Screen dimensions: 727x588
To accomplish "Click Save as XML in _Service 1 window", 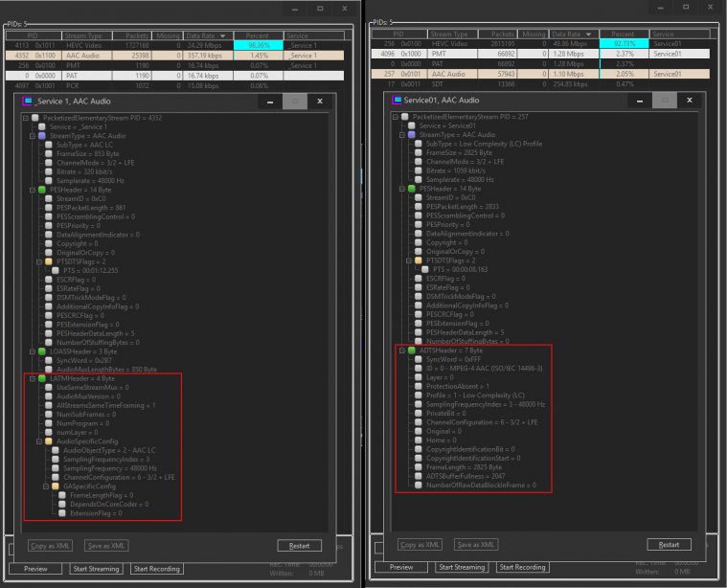I will pyautogui.click(x=106, y=546).
